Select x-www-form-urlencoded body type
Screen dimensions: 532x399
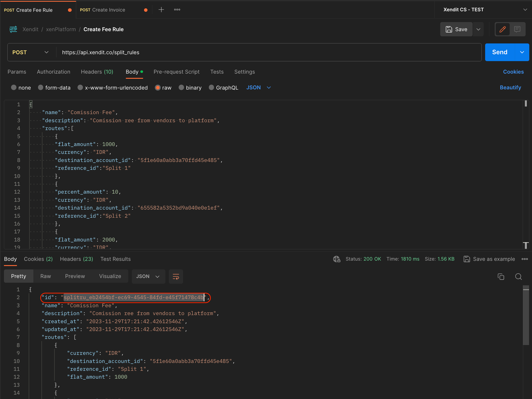(x=80, y=87)
